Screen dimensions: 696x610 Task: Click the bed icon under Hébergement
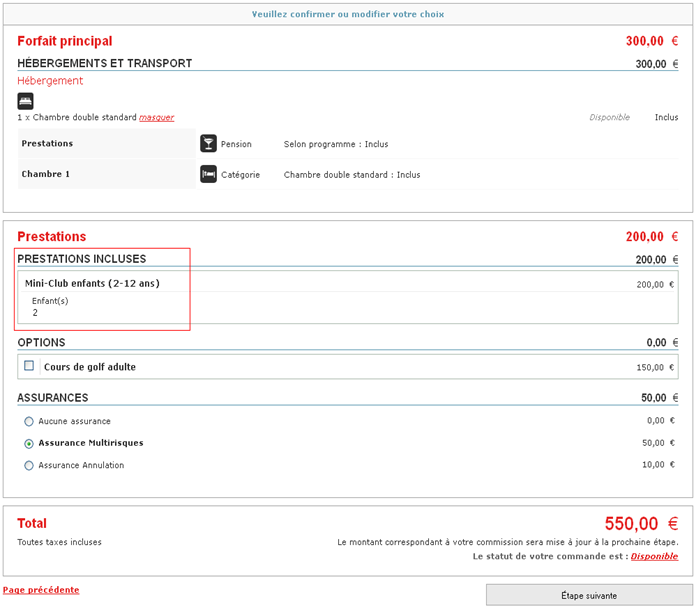coord(25,101)
